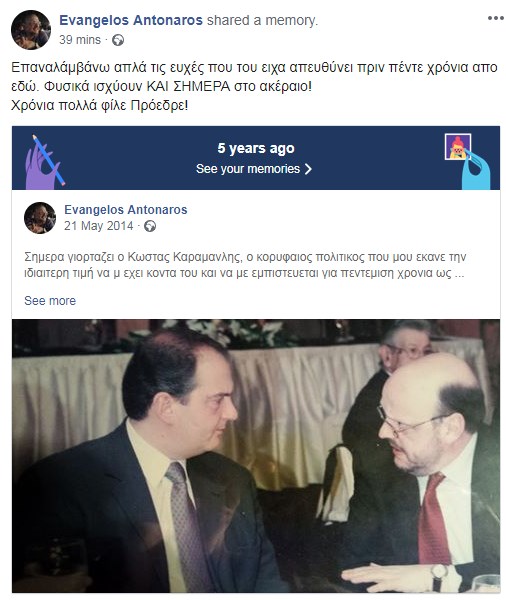This screenshot has width=506, height=600.
Task: Expand memory text with See more
Action: (x=50, y=301)
